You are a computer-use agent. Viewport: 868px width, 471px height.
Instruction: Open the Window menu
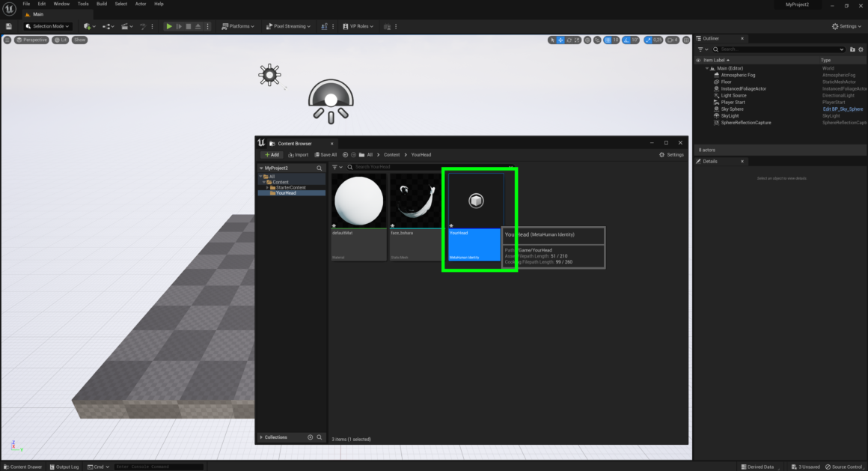61,4
